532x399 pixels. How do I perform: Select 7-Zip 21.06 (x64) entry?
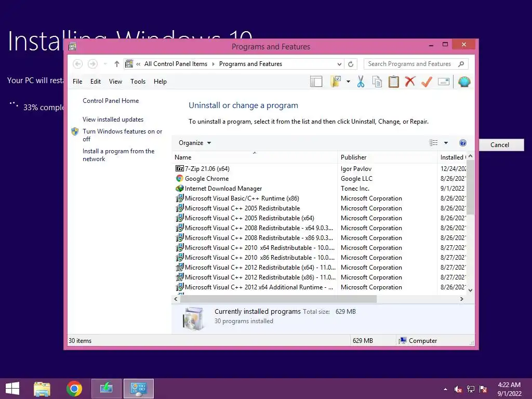point(207,169)
